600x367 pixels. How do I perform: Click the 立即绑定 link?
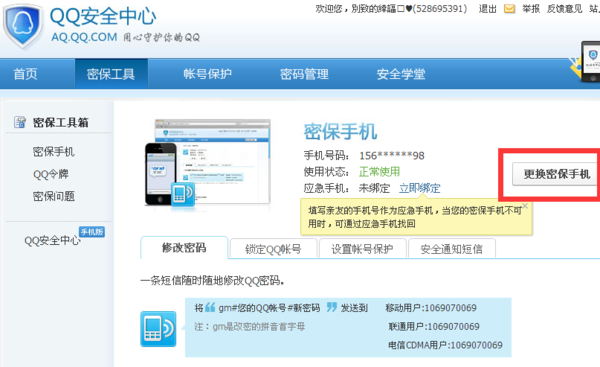pos(420,188)
